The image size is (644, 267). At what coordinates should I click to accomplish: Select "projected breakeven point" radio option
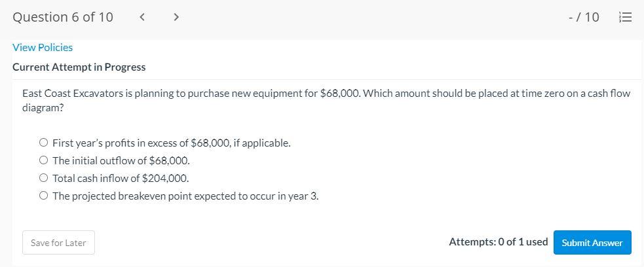tap(43, 196)
